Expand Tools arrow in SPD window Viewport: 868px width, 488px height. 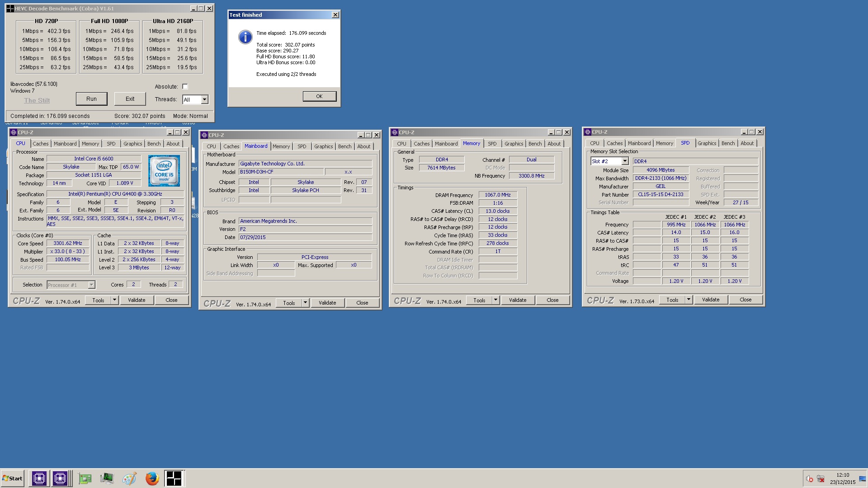tap(689, 300)
